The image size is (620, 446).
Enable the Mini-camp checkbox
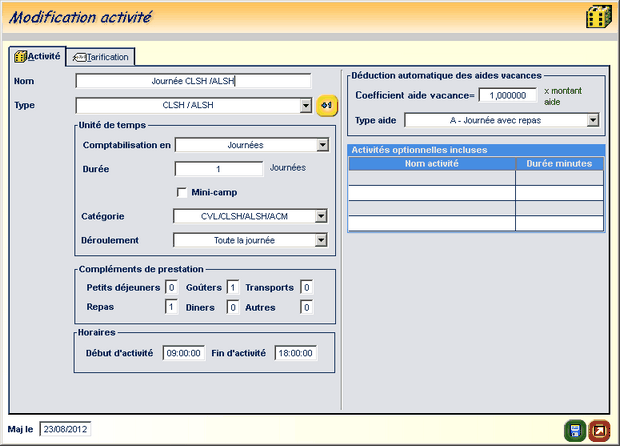[182, 192]
